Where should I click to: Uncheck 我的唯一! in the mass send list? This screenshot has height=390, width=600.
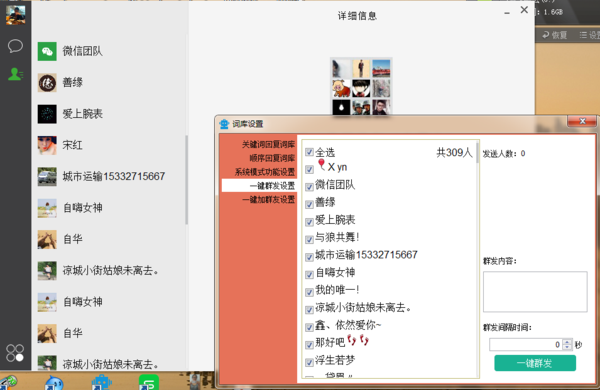309,292
